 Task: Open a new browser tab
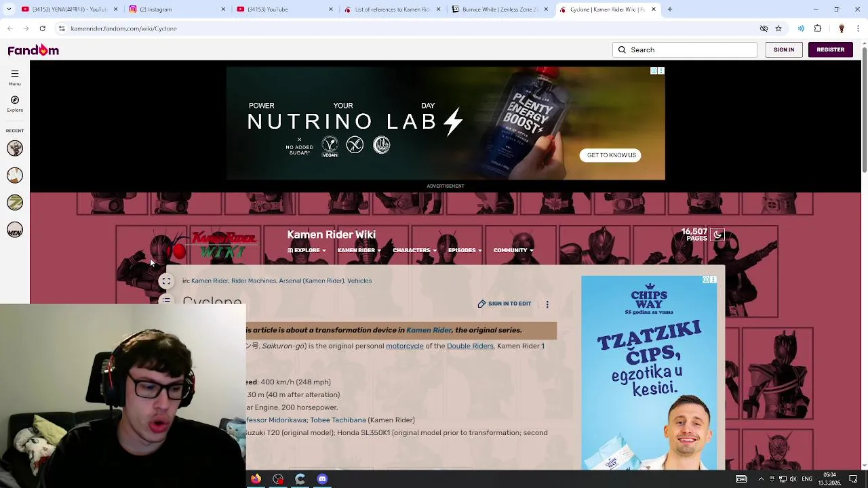click(x=669, y=9)
